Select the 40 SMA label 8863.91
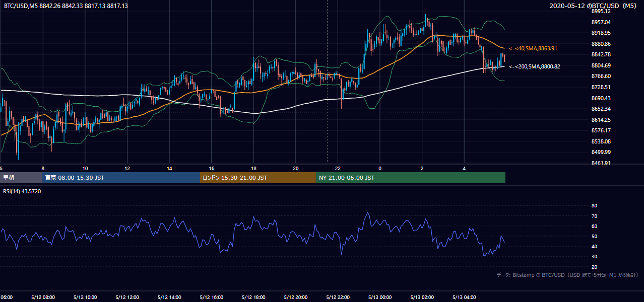The width and height of the screenshot is (644, 302). [x=533, y=48]
